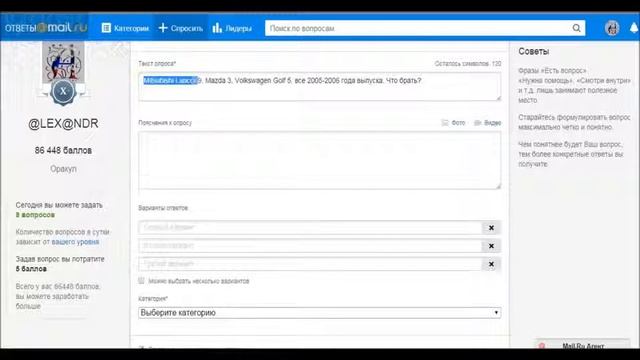Screen dimensions: 640x360
Task: Click the Осталось символов counter
Action: [468, 64]
